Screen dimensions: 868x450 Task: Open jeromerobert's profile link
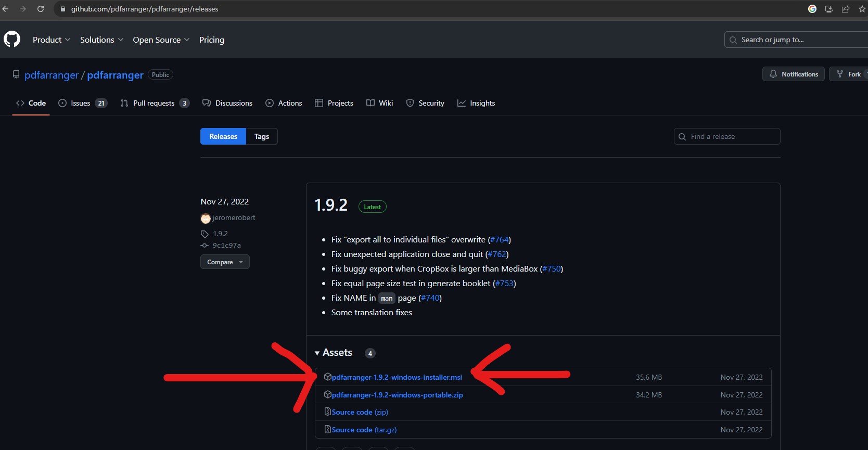tap(234, 217)
